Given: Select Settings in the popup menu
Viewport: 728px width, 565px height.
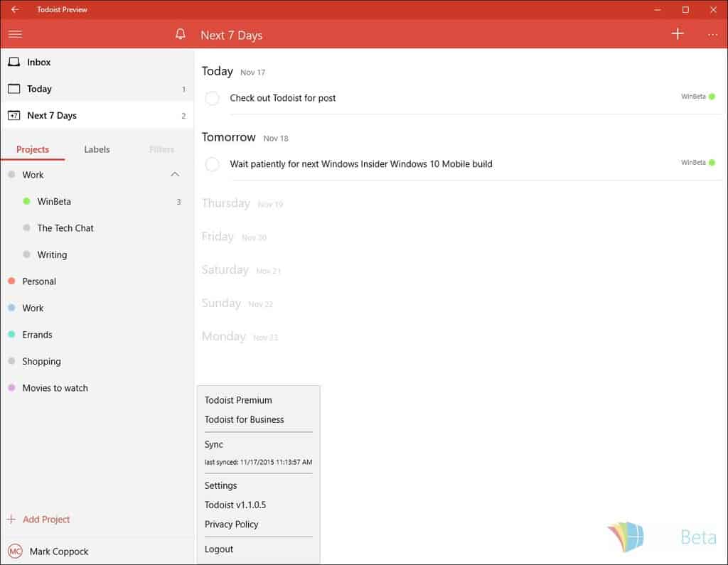Looking at the screenshot, I should (x=220, y=485).
